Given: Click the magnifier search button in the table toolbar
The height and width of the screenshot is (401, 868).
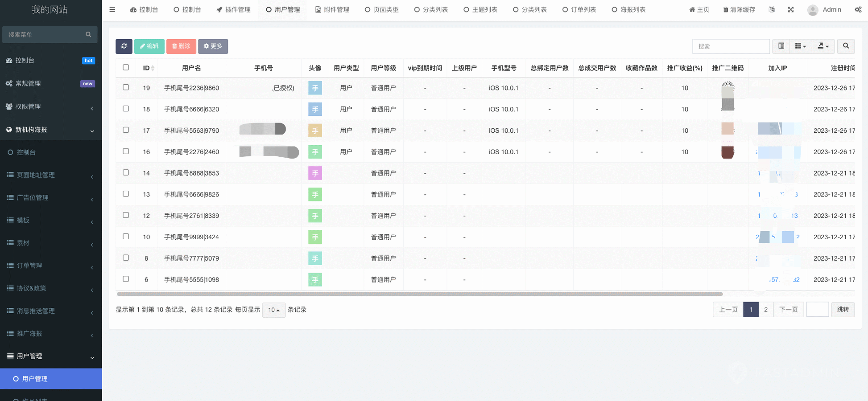Looking at the screenshot, I should pyautogui.click(x=846, y=46).
